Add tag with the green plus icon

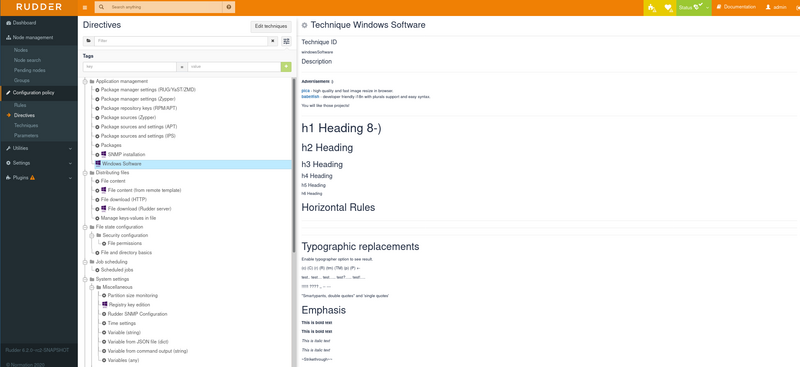click(x=286, y=66)
